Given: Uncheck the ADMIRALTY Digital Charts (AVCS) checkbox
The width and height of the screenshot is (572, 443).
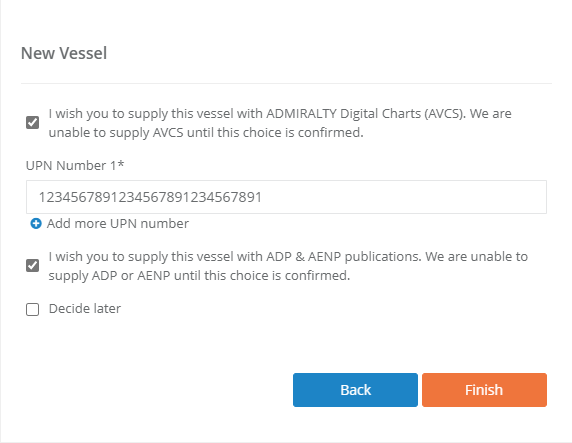Looking at the screenshot, I should pos(32,123).
